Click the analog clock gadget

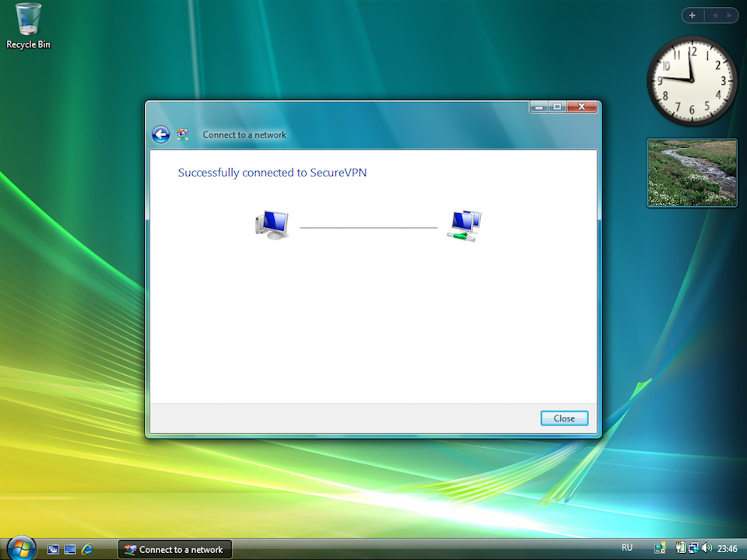pyautogui.click(x=692, y=81)
